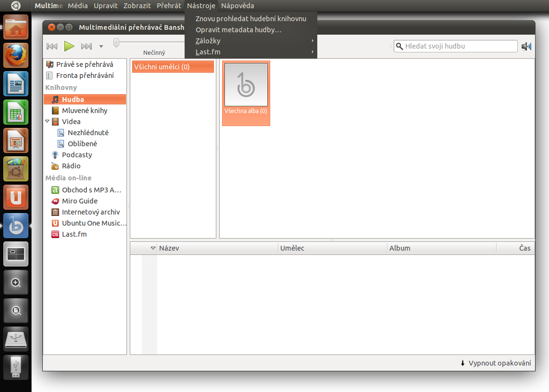Open the applications lens with plus magnifier
The height and width of the screenshot is (392, 549).
tap(16, 282)
